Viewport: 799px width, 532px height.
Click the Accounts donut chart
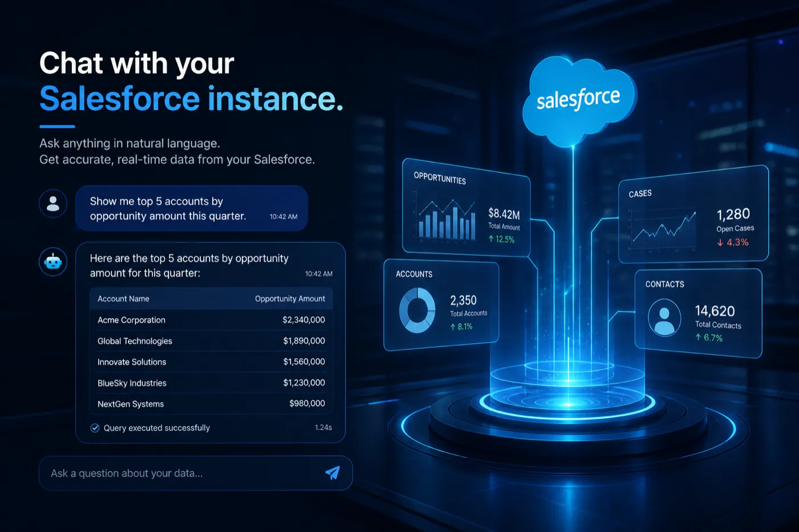click(x=417, y=310)
